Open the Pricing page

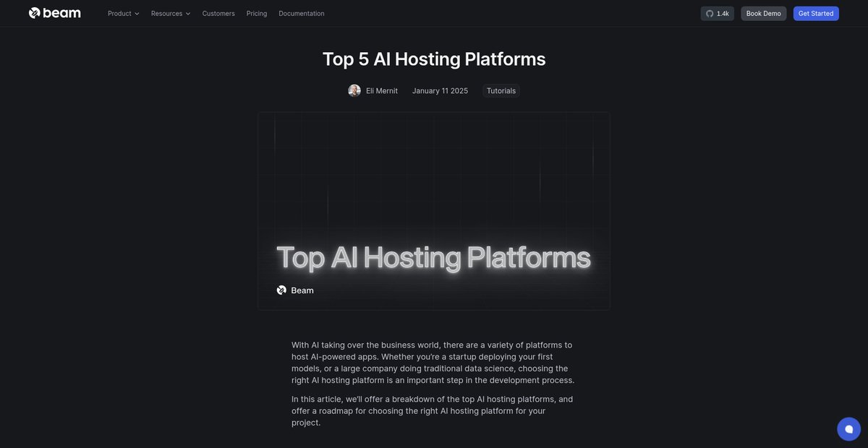[257, 13]
